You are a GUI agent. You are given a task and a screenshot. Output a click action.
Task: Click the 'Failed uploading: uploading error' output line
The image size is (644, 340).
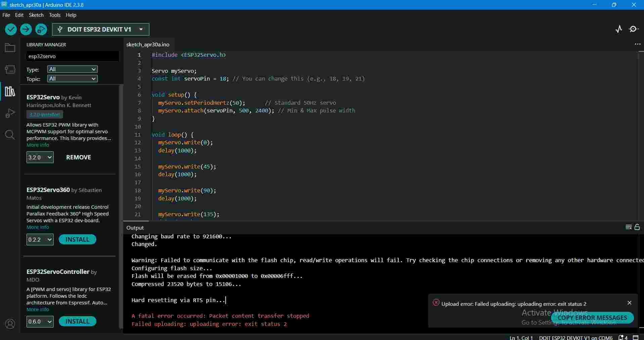click(209, 324)
